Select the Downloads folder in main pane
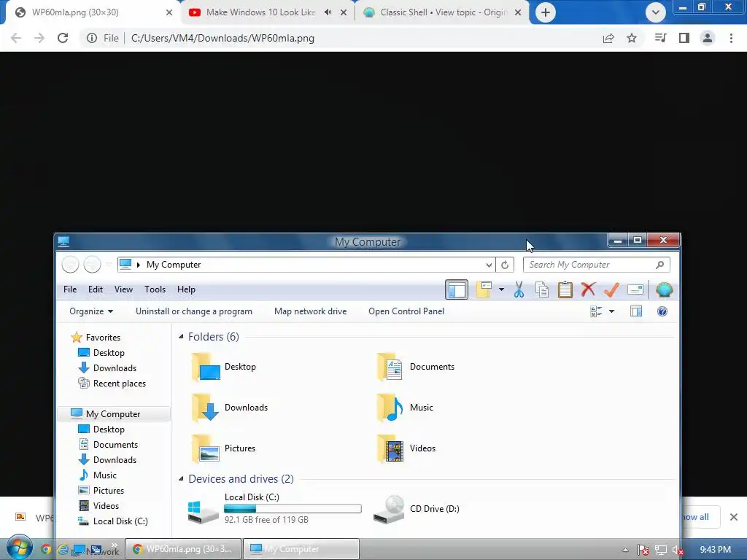 tap(230, 408)
